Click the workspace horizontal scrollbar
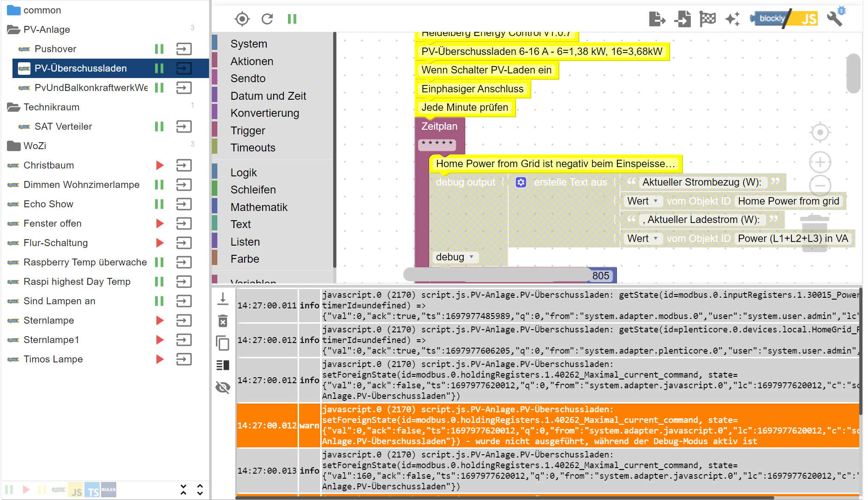Image resolution: width=868 pixels, height=500 pixels. [497, 275]
